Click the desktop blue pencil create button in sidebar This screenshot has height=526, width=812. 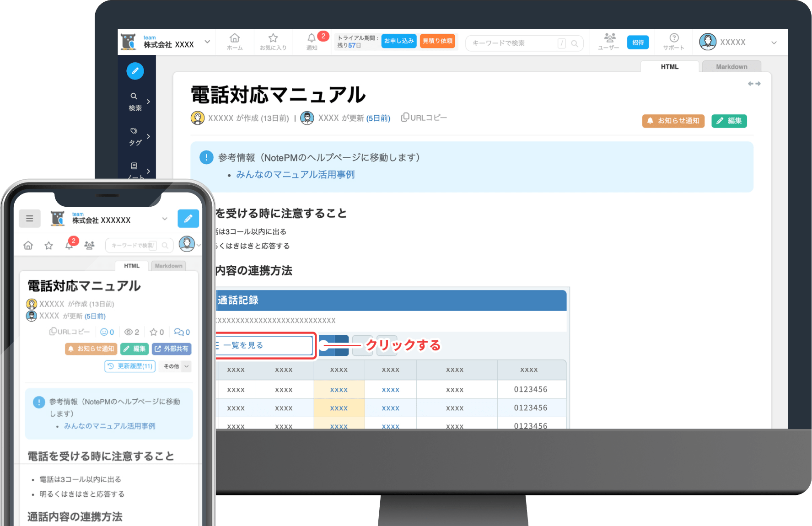[x=135, y=71]
